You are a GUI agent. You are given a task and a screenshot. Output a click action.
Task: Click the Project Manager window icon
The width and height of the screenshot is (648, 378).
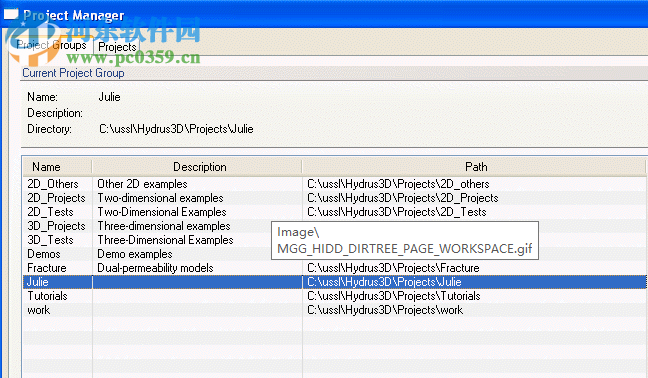[x=11, y=14]
